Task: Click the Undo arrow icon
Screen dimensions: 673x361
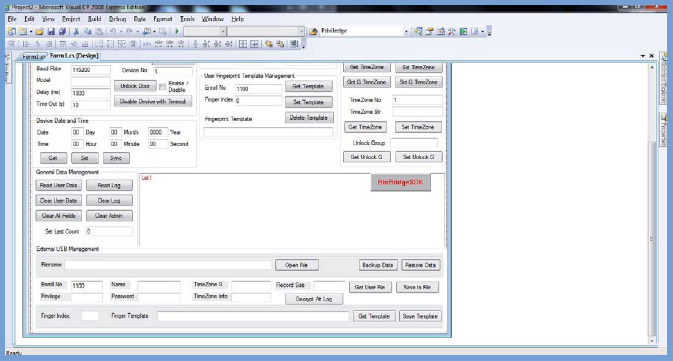Action: [113, 31]
